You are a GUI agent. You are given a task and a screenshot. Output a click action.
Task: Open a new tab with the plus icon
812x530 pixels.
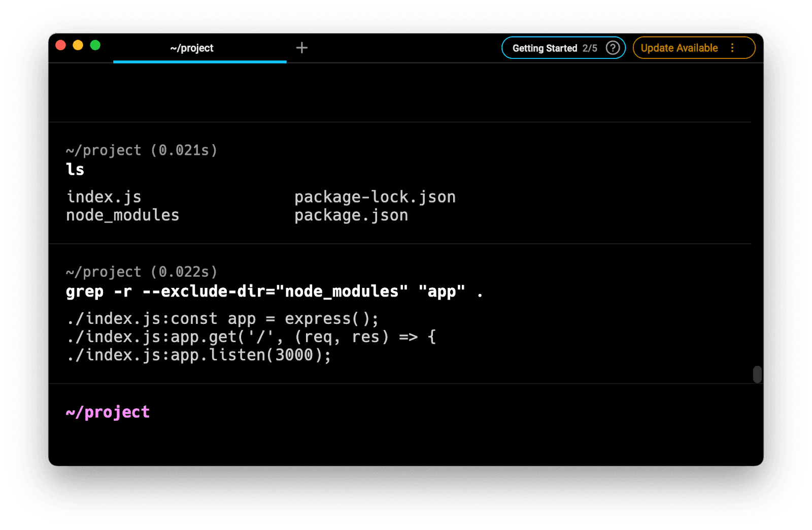pyautogui.click(x=302, y=48)
